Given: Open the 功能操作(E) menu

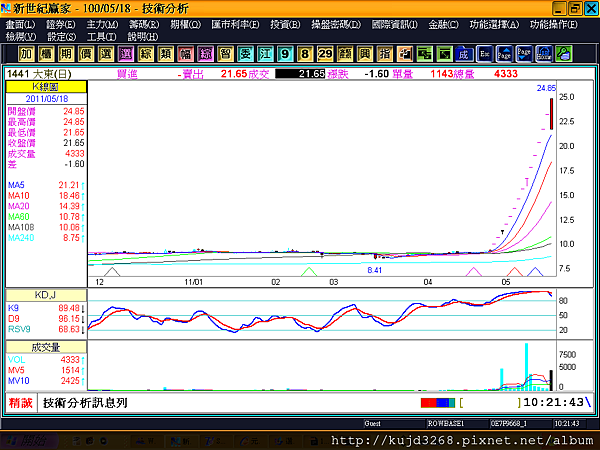Looking at the screenshot, I should pos(554,25).
